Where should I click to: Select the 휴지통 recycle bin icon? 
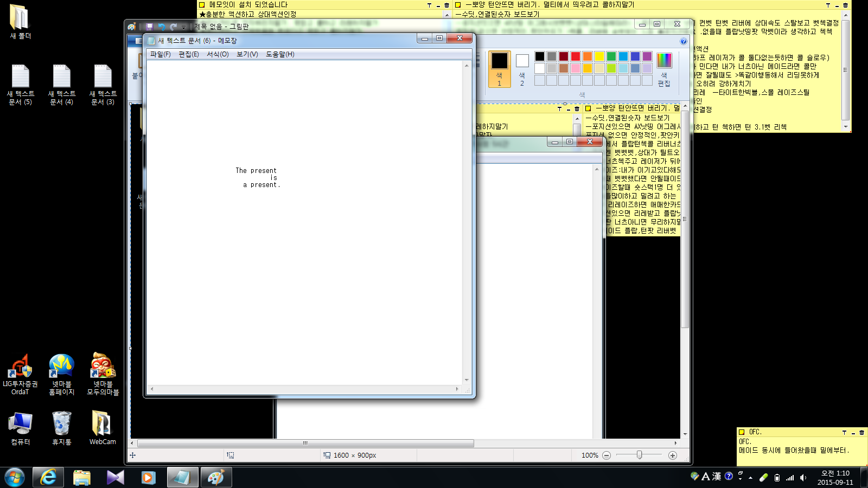click(62, 428)
